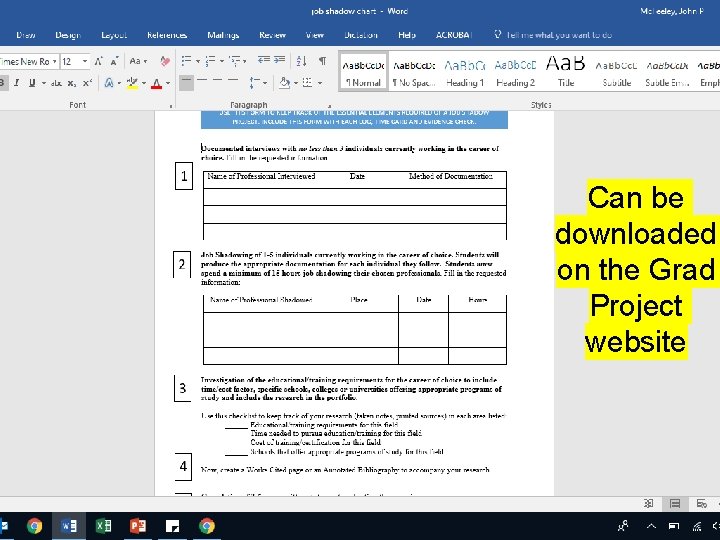Apply the Title style
Image resolution: width=720 pixels, height=540 pixels.
tap(566, 73)
